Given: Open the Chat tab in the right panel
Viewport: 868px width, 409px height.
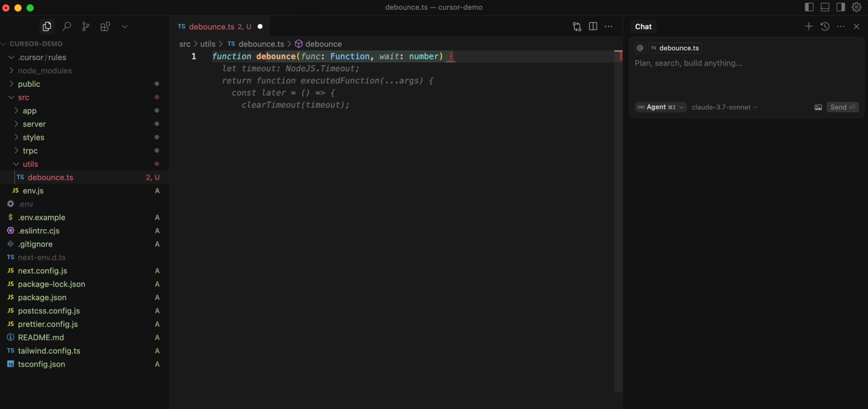Looking at the screenshot, I should click(x=643, y=27).
